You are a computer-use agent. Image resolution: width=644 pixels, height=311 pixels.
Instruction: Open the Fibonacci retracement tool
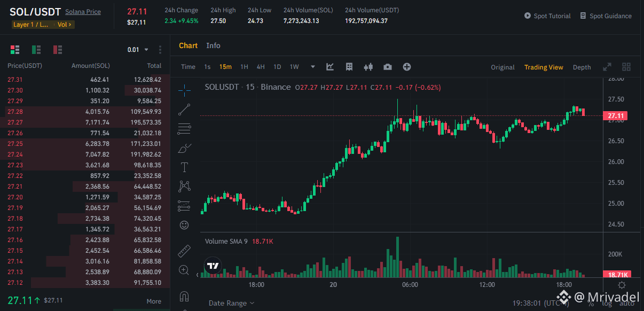point(184,129)
